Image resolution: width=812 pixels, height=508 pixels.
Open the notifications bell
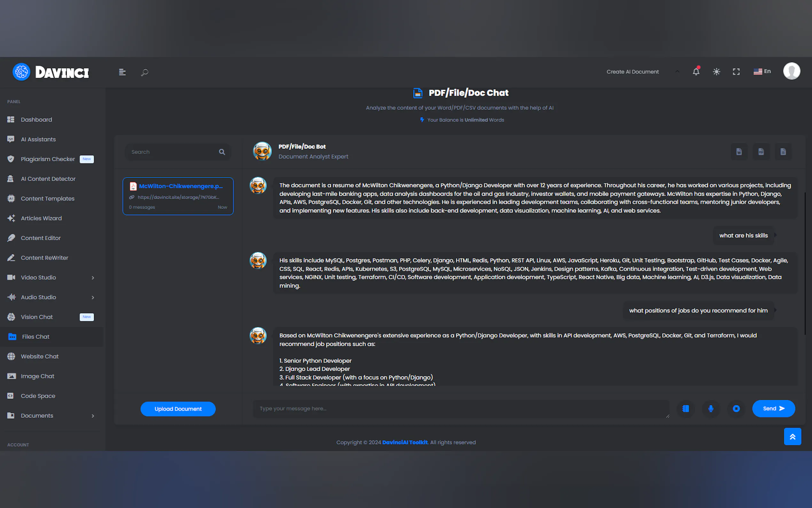tap(696, 72)
